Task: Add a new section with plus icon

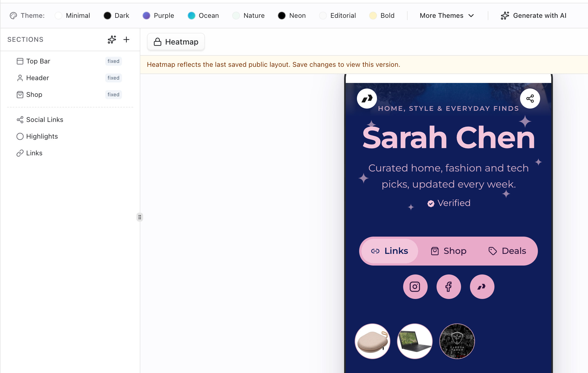Action: tap(126, 40)
